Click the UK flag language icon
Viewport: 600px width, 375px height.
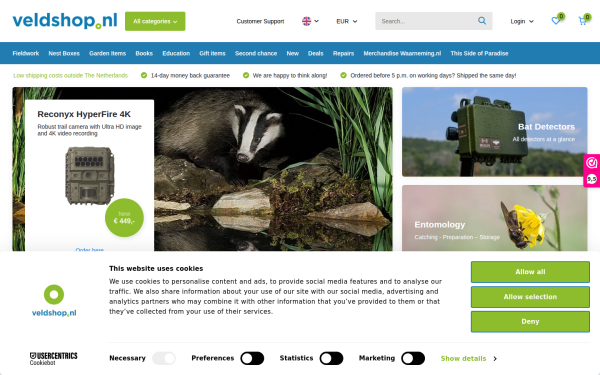[x=307, y=21]
